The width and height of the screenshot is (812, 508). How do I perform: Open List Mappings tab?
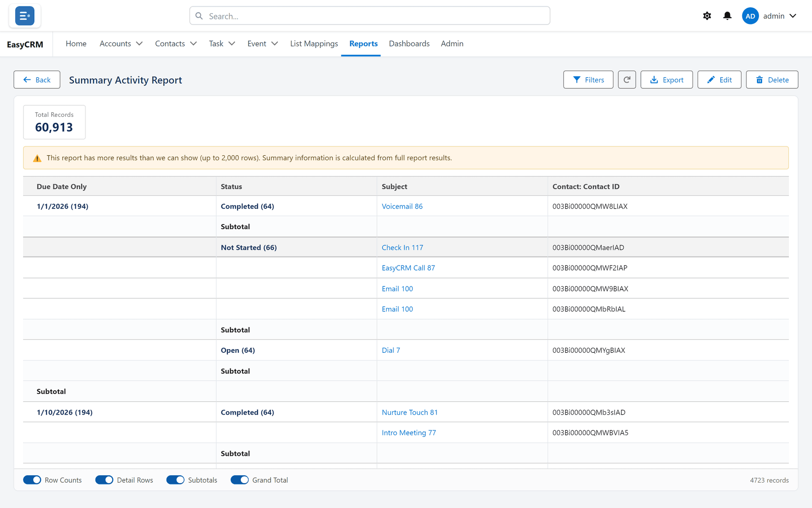[314, 43]
